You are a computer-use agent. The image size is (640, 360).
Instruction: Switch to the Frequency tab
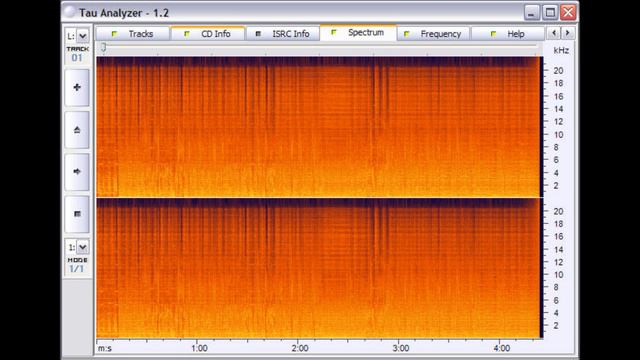tap(433, 34)
